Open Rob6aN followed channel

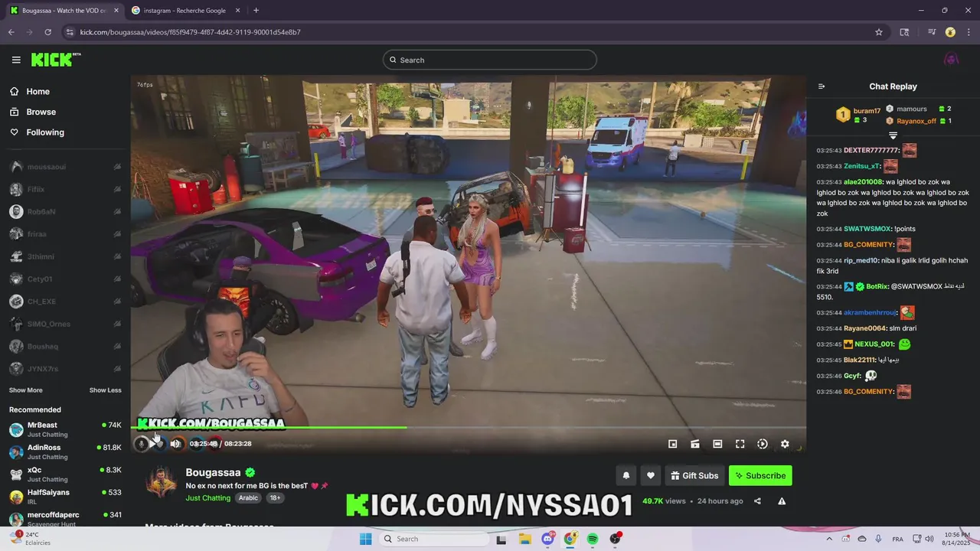65,211
